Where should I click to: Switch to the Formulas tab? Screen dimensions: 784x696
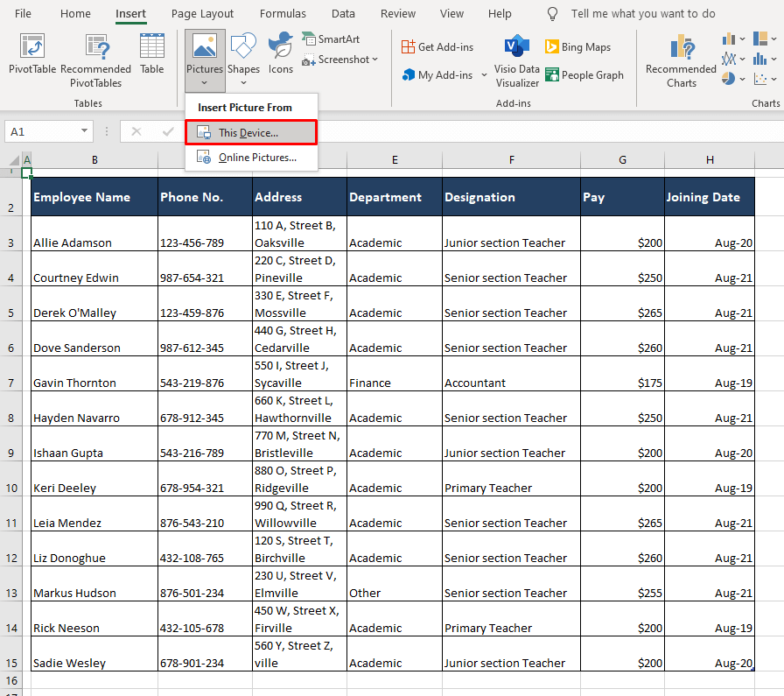point(283,13)
